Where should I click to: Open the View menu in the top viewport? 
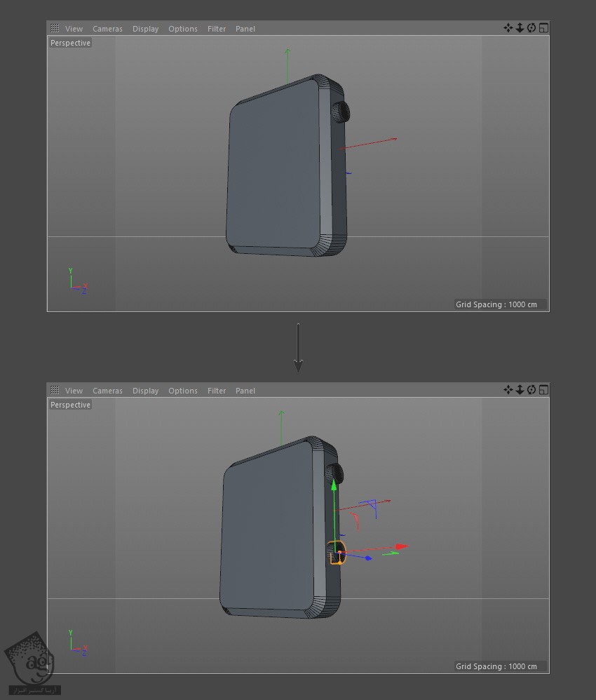click(x=74, y=29)
